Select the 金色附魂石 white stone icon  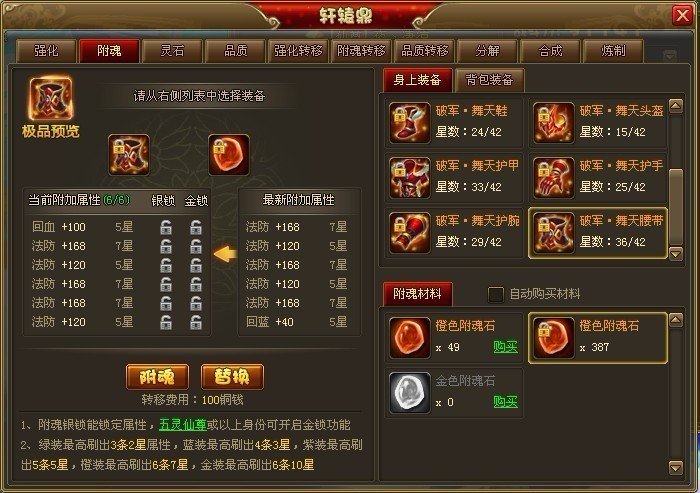[409, 393]
